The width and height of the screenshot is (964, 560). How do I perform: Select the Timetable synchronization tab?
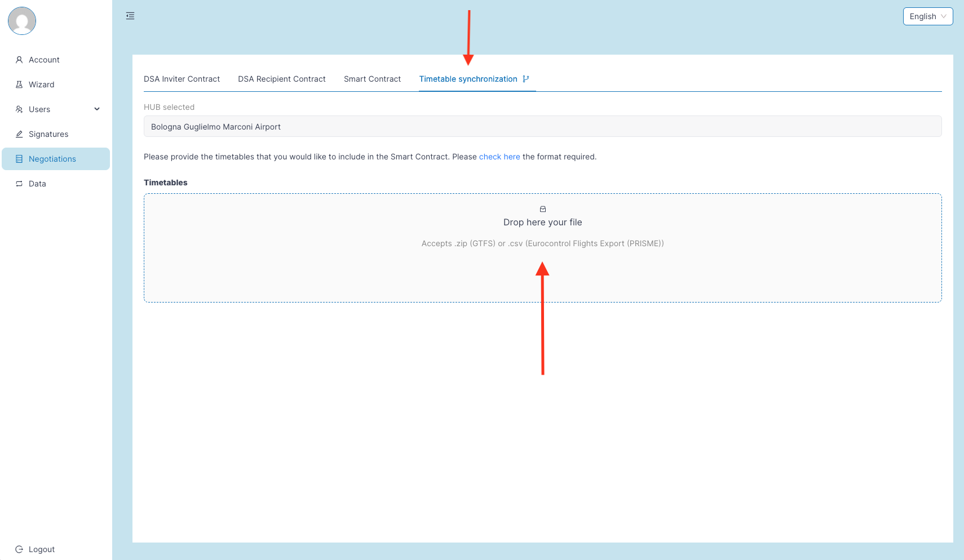point(468,79)
